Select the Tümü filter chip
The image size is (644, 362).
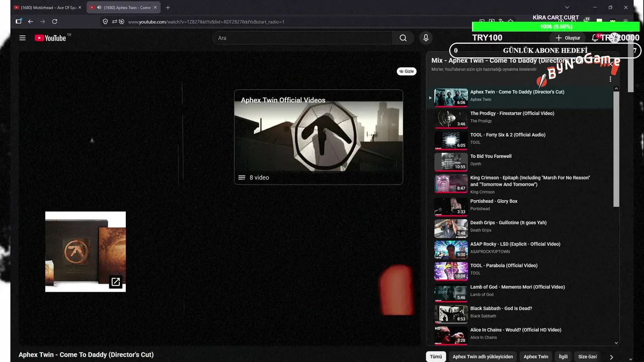coord(436,356)
